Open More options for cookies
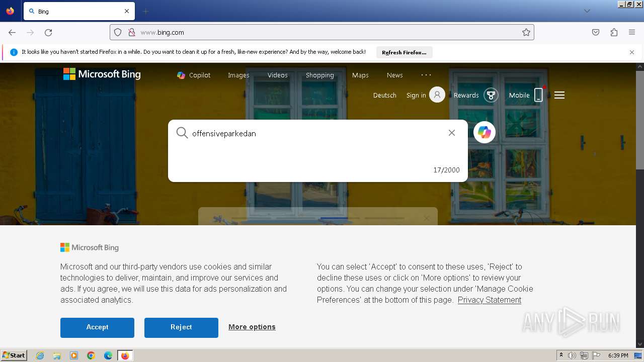Viewport: 644px width, 362px height. pos(252,327)
